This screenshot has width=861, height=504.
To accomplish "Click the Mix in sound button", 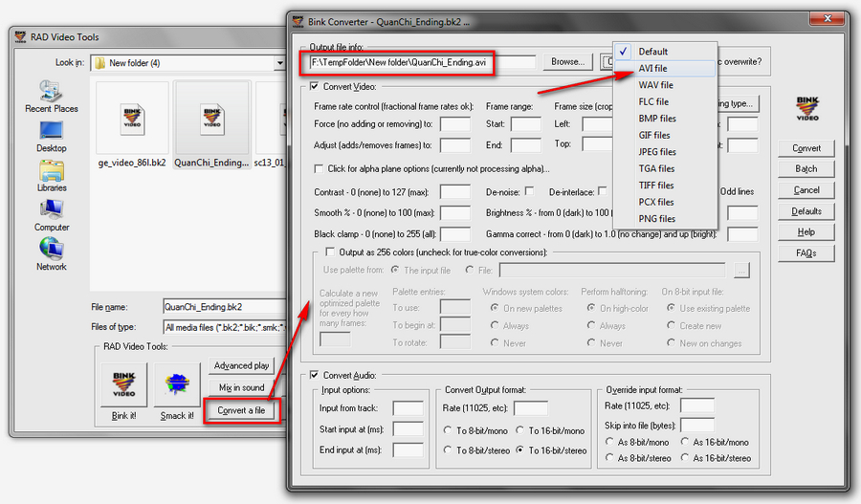I will tap(242, 387).
